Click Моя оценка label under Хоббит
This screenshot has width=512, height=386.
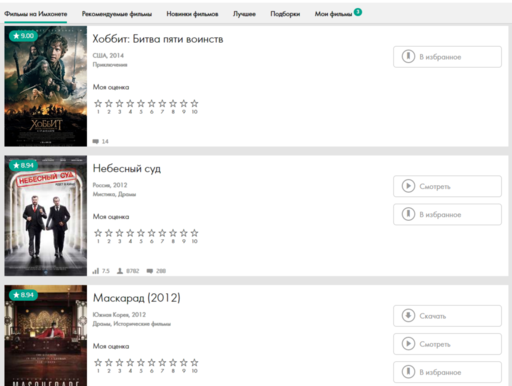coord(111,87)
